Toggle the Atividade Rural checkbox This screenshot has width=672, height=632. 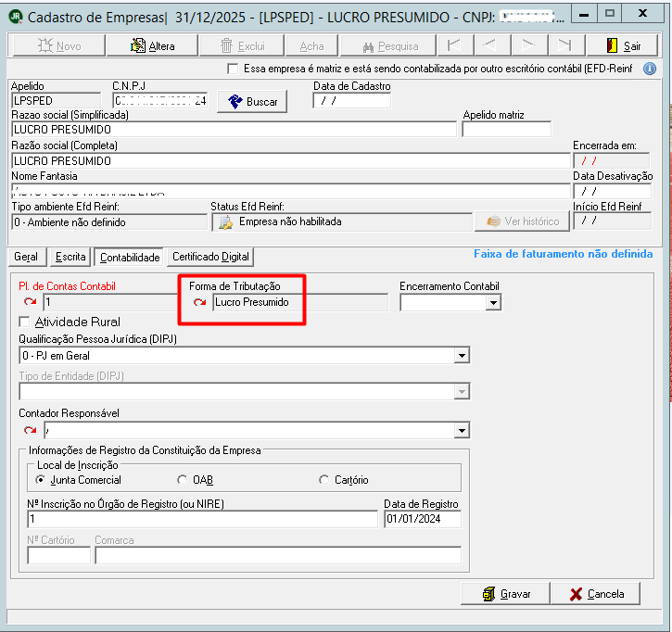(24, 322)
